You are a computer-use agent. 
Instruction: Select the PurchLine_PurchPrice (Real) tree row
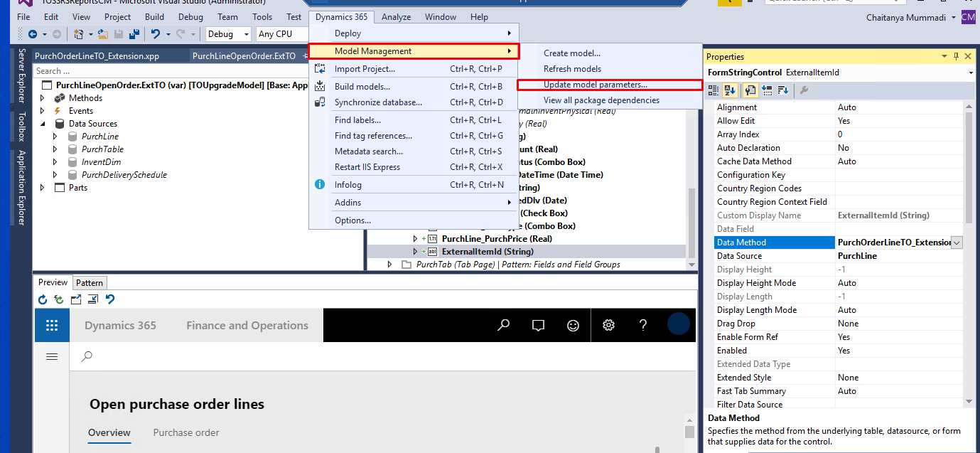497,239
